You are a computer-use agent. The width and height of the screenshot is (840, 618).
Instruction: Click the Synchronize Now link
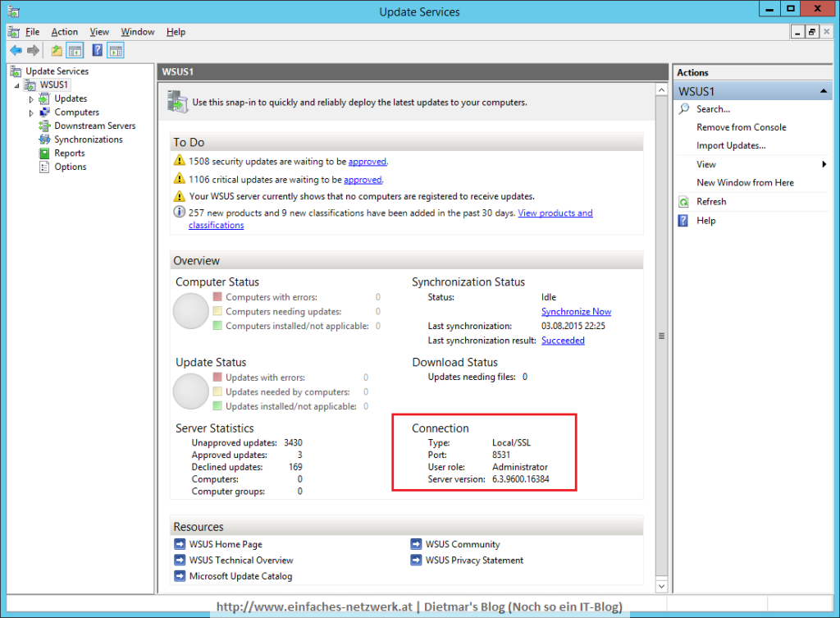576,311
